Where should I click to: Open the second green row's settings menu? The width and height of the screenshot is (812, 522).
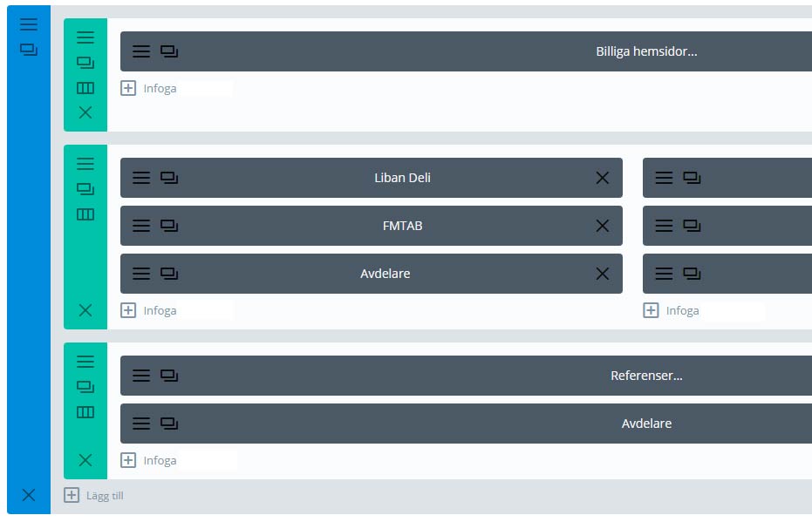pyautogui.click(x=85, y=163)
